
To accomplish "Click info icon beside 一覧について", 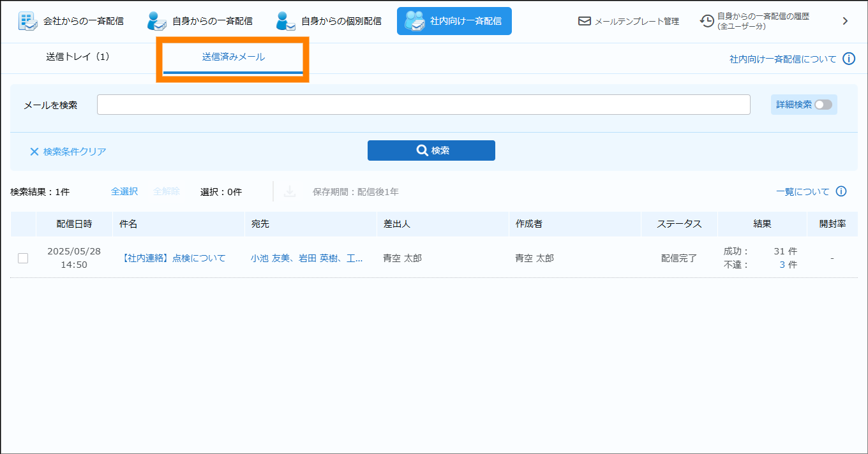I will click(x=841, y=191).
